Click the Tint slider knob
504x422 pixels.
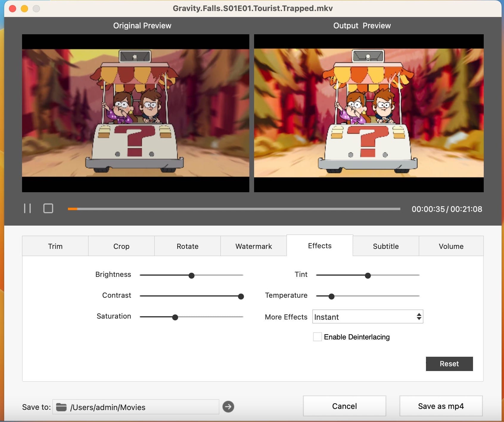(x=368, y=275)
